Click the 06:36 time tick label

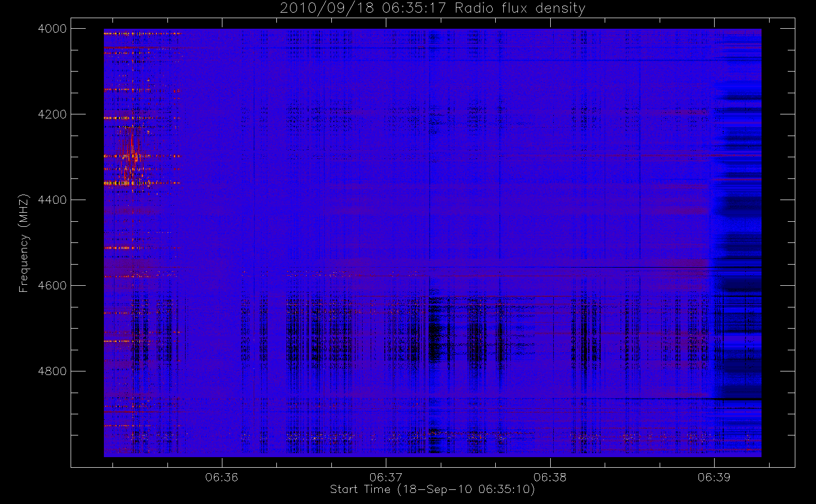(x=222, y=477)
